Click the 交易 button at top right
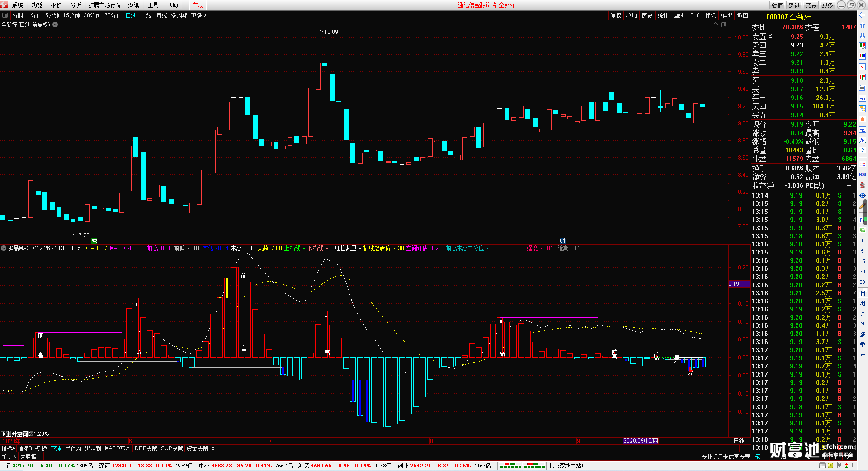This screenshot has width=868, height=471. (x=811, y=5)
